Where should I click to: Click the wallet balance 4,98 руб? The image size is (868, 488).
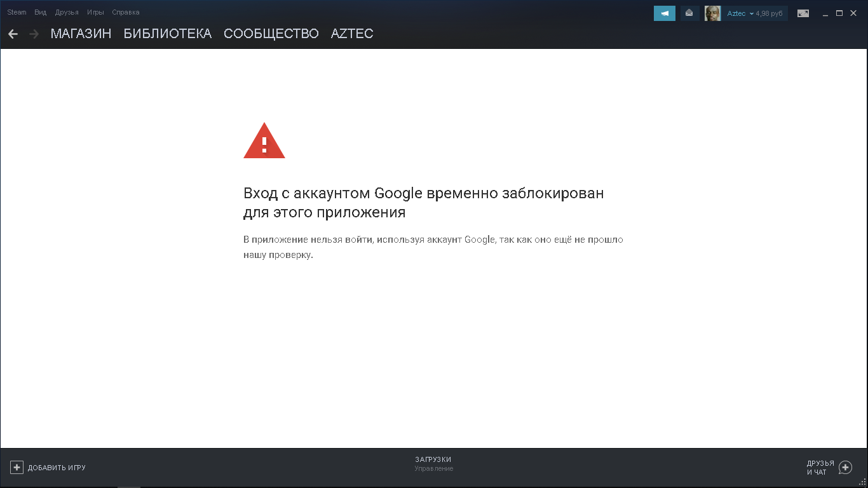click(769, 13)
